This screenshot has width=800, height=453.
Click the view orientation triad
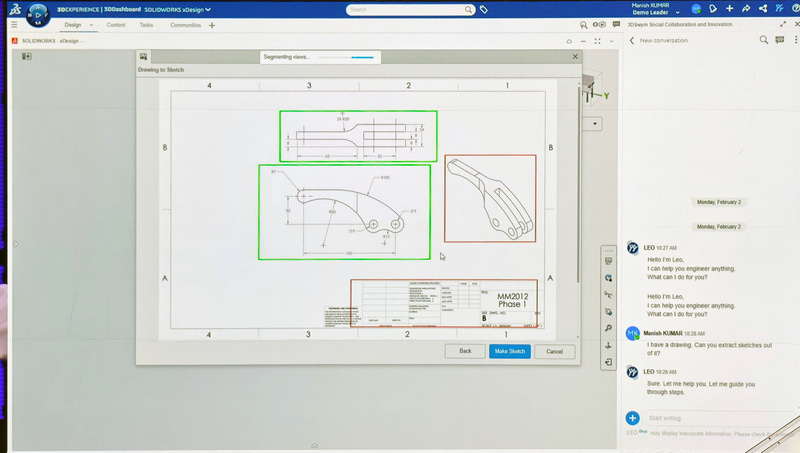(596, 89)
